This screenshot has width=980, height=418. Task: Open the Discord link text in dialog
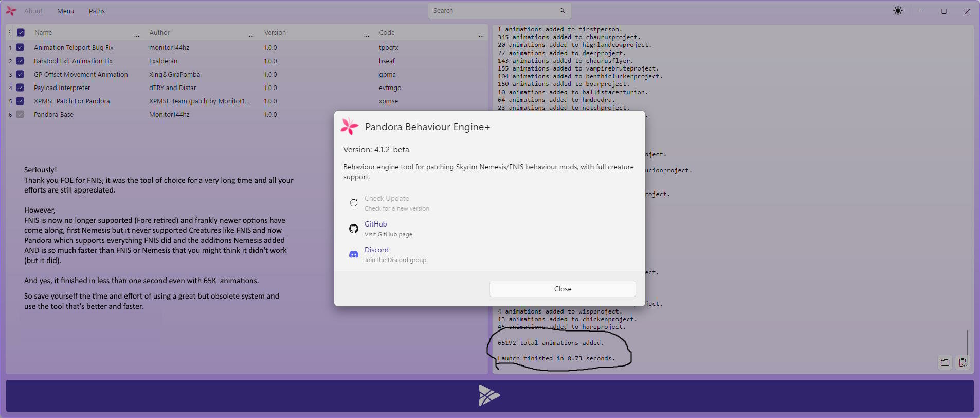(x=376, y=250)
